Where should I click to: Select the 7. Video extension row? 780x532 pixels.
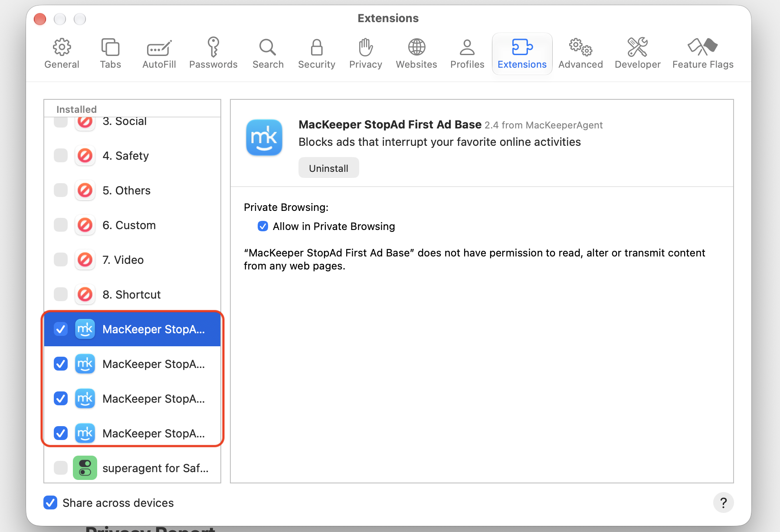pos(132,259)
